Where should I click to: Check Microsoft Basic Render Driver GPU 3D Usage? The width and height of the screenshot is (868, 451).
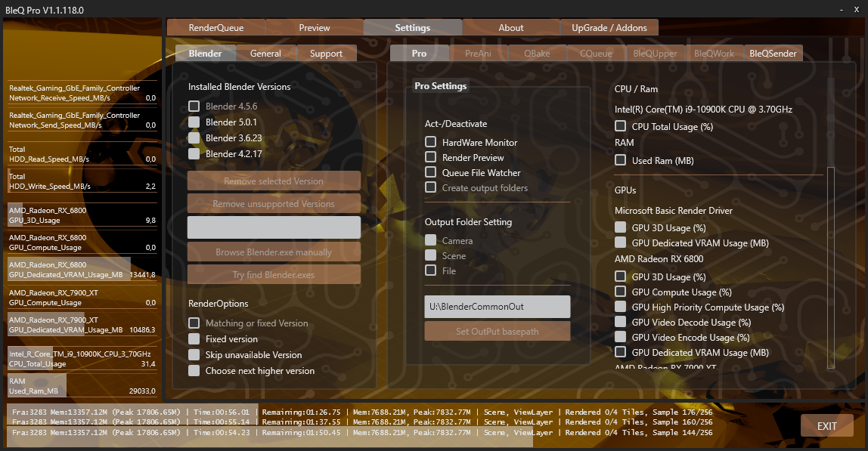[x=621, y=227]
